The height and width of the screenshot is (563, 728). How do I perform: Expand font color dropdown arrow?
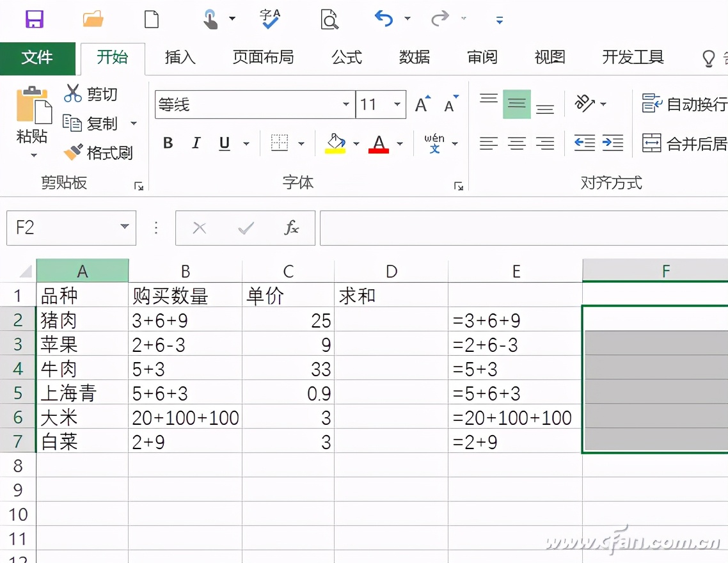point(400,143)
